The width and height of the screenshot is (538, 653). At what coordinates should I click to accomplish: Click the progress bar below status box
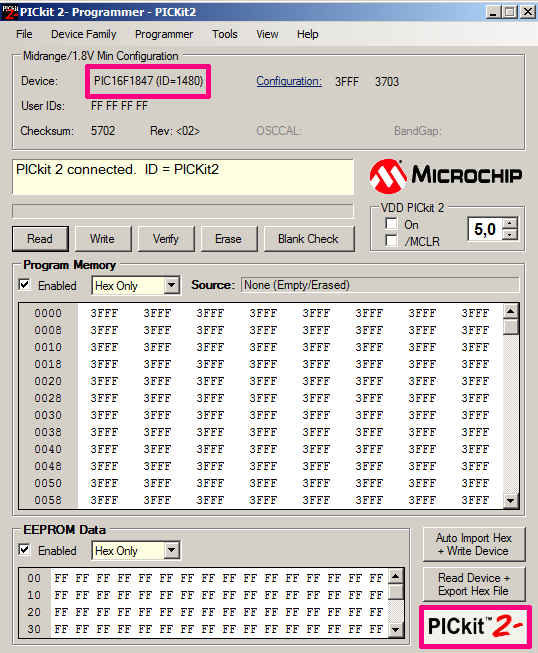pos(183,211)
